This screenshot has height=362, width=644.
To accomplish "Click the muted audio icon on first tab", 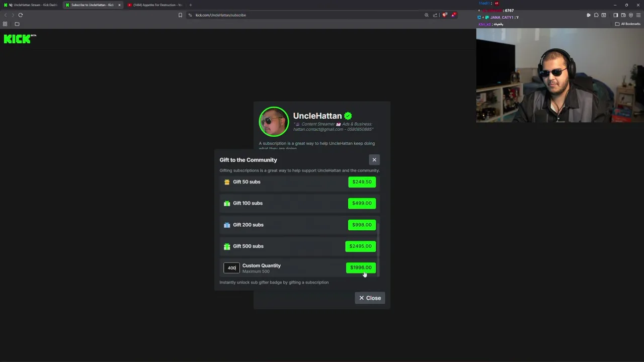I will point(11,5).
